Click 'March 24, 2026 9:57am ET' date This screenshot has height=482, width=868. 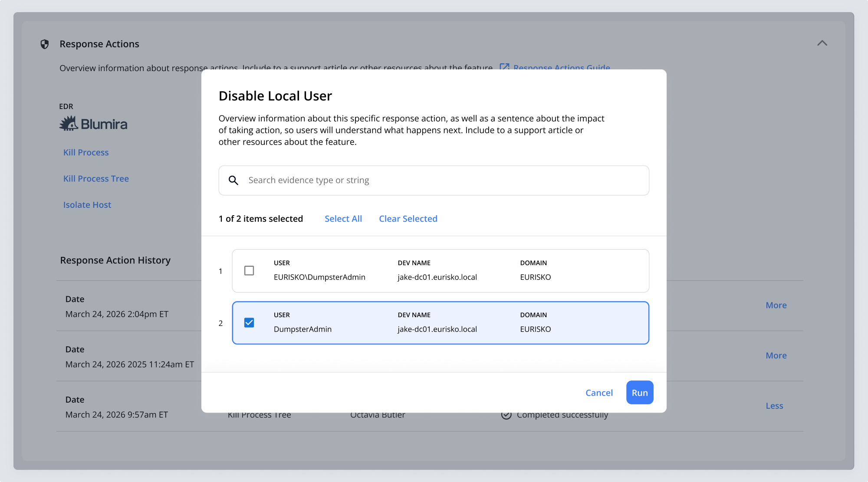coord(117,415)
